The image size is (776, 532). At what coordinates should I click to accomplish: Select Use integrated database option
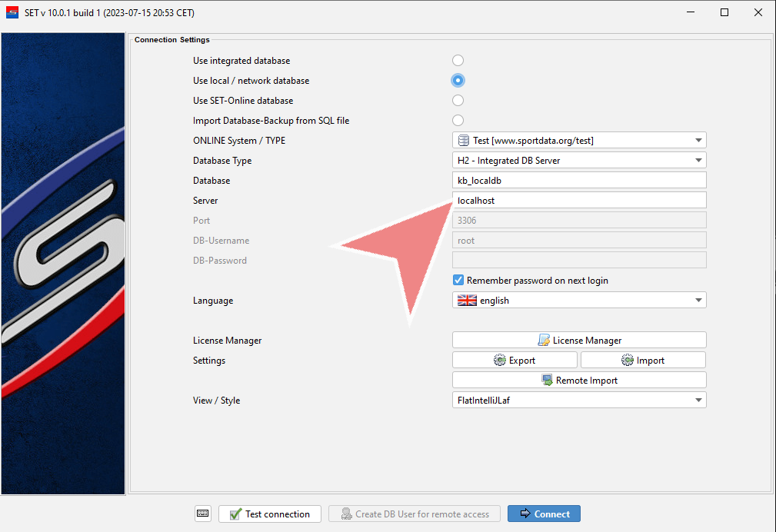tap(458, 61)
